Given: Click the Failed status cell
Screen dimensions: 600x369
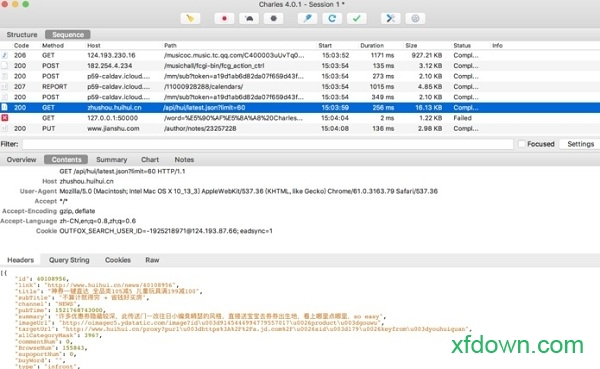Looking at the screenshot, I should point(462,118).
